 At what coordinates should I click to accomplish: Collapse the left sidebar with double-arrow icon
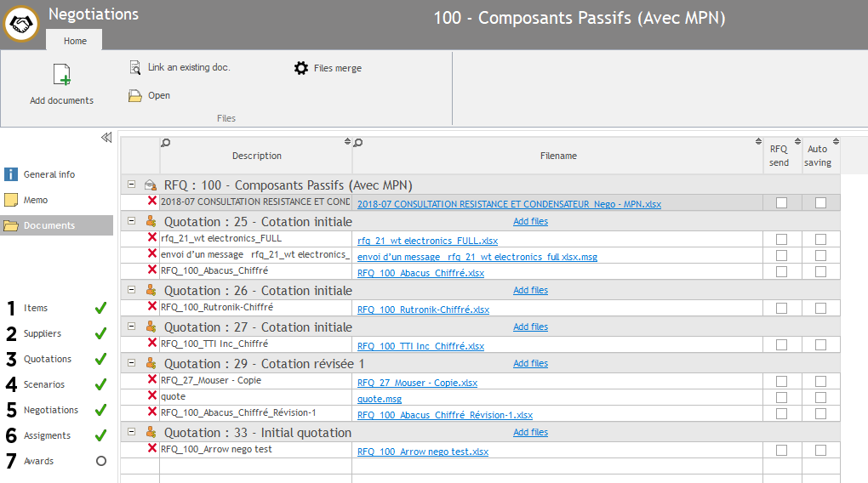[106, 137]
